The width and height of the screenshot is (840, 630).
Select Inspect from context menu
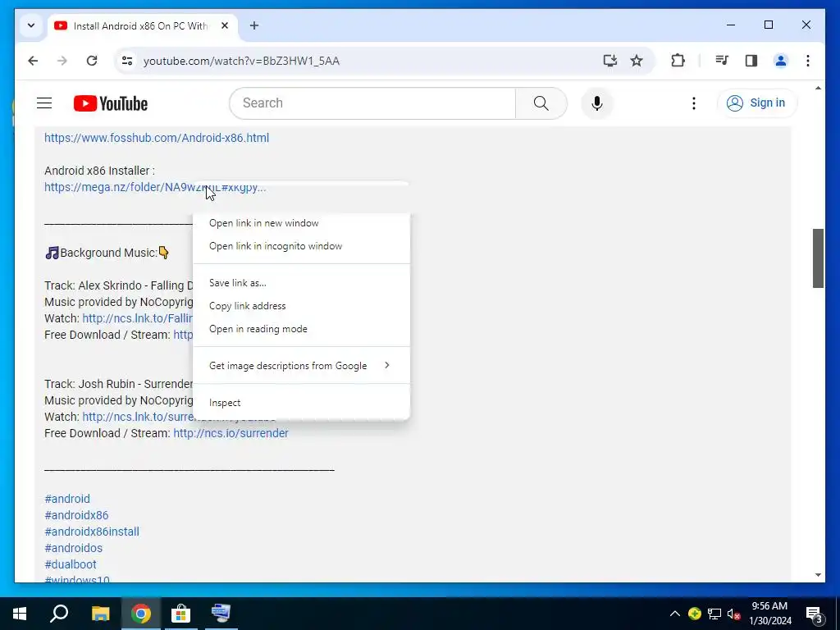(x=302, y=402)
